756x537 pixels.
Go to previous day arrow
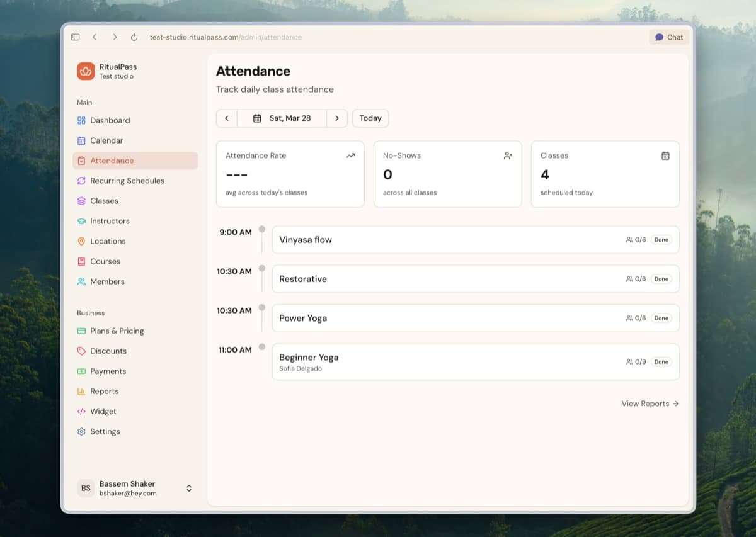[227, 118]
